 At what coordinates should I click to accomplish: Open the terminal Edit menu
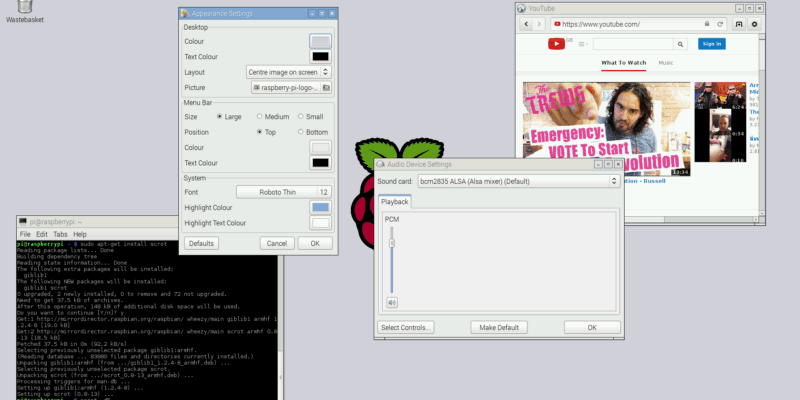41,234
